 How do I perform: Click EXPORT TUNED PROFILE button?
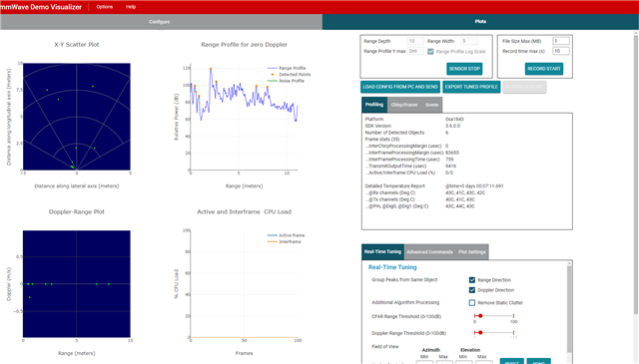tap(471, 87)
